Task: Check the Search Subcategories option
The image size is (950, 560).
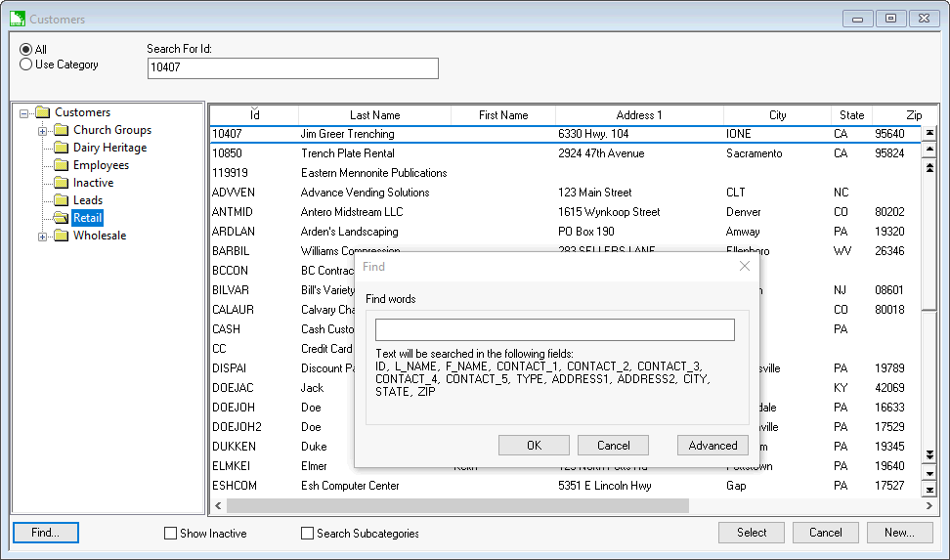Action: click(308, 534)
